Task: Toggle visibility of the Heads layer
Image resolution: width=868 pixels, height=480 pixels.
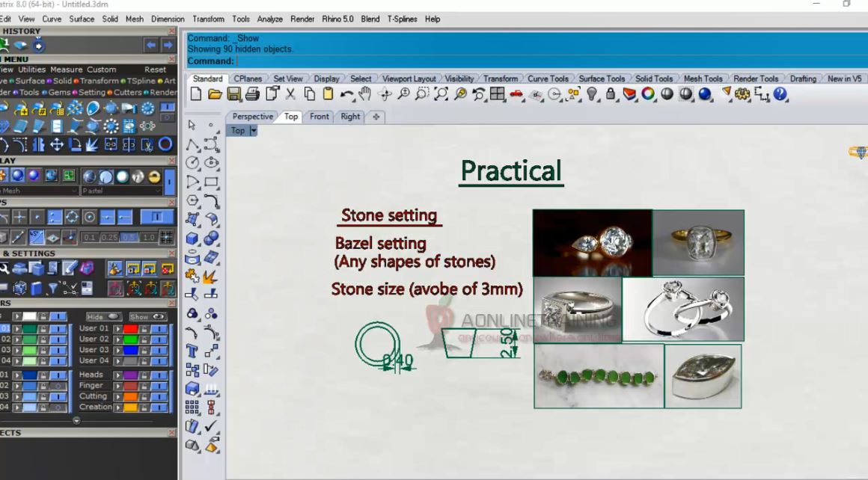Action: pos(159,375)
